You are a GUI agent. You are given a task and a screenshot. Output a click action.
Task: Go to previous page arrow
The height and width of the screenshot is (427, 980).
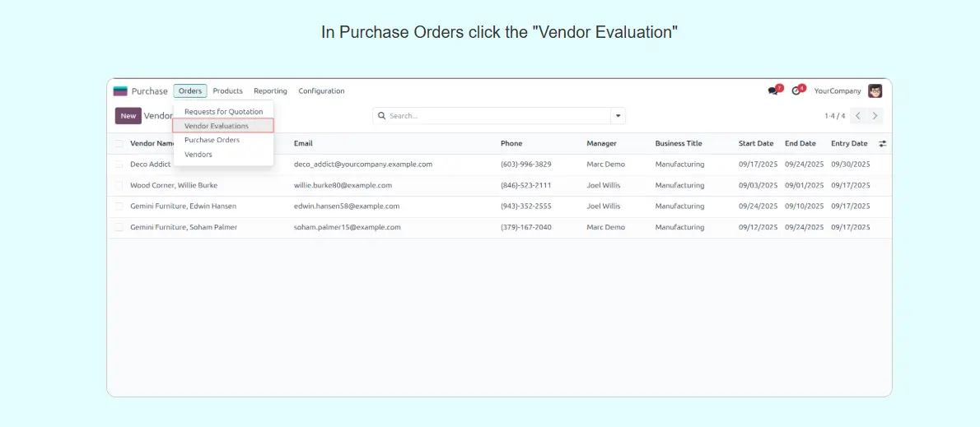(857, 116)
